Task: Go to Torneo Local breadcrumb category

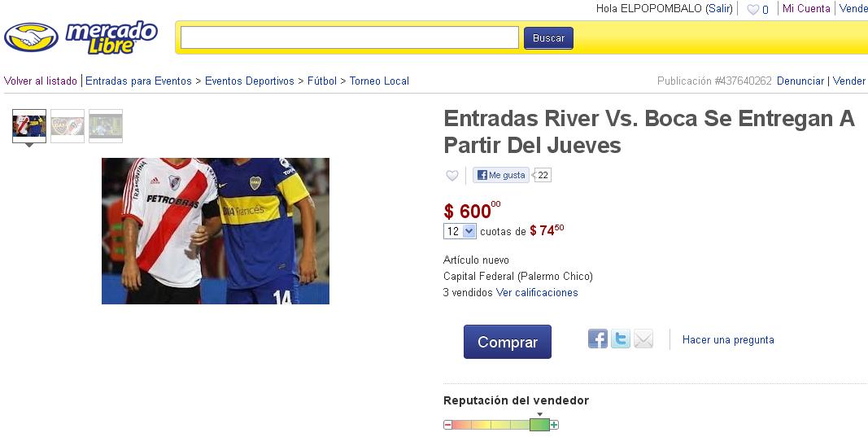Action: [379, 81]
